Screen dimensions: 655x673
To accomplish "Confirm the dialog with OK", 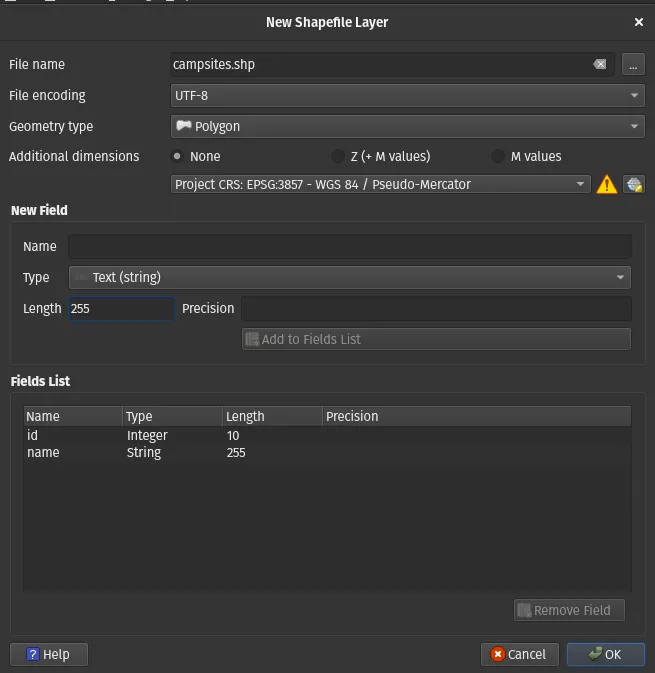I will click(605, 654).
